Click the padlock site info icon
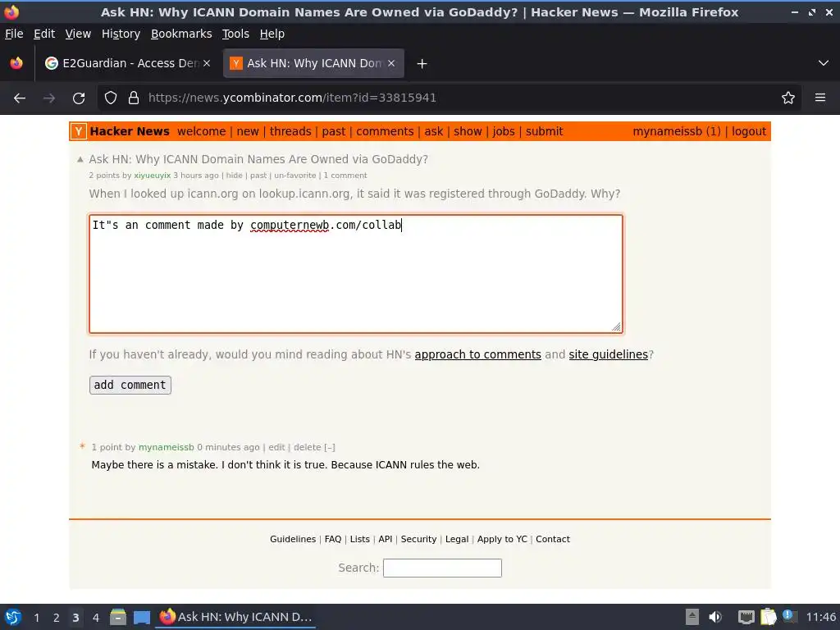 pos(134,98)
